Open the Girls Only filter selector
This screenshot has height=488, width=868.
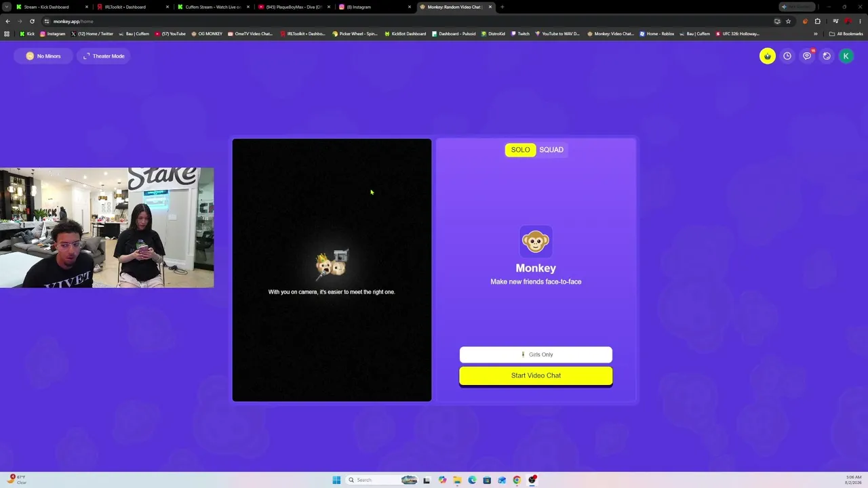click(x=536, y=354)
